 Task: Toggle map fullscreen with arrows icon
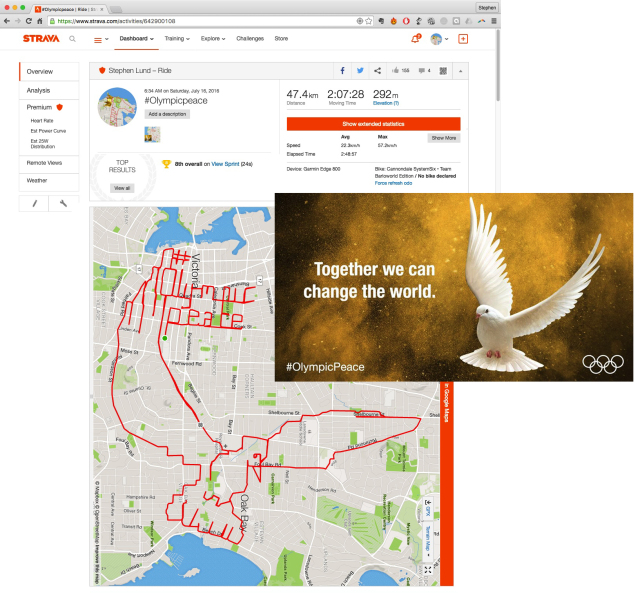pyautogui.click(x=428, y=570)
